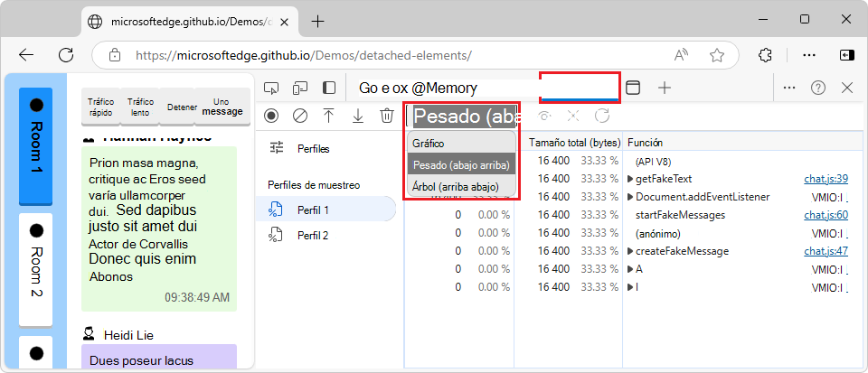Expand the createFakeMessage function row

[630, 251]
